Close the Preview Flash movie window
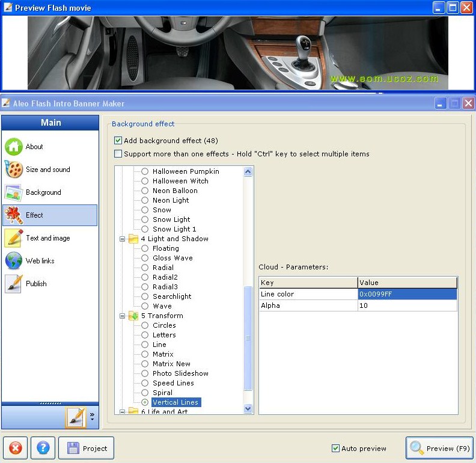This screenshot has width=476, height=463. [467, 8]
